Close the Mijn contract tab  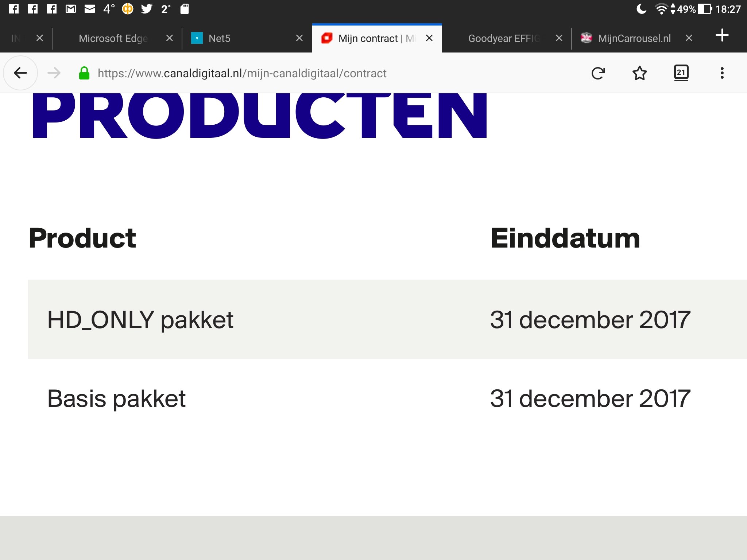point(429,38)
